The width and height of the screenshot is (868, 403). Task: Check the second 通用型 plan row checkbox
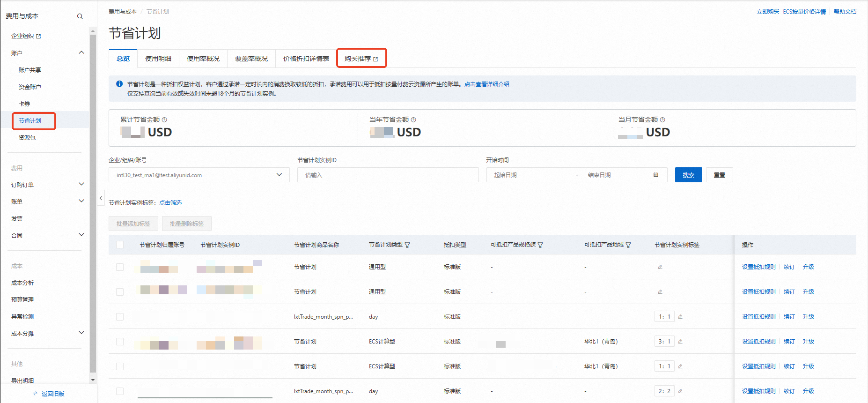[120, 292]
